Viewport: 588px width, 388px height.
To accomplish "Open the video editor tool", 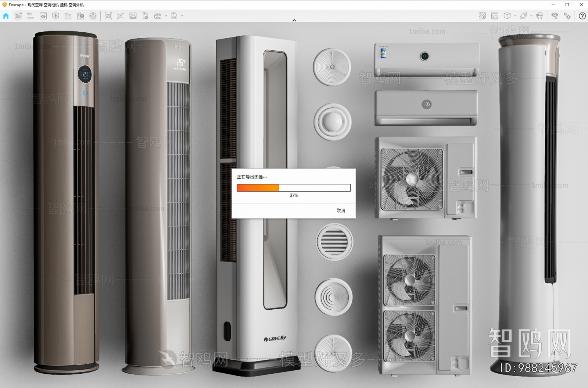I will [94, 16].
